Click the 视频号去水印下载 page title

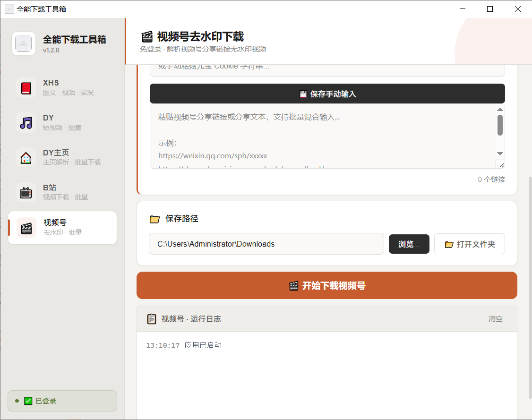200,37
